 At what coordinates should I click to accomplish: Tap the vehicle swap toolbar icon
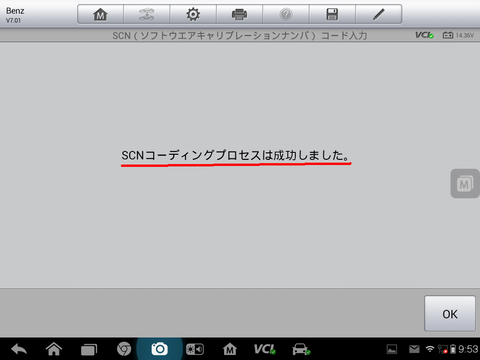pos(147,14)
